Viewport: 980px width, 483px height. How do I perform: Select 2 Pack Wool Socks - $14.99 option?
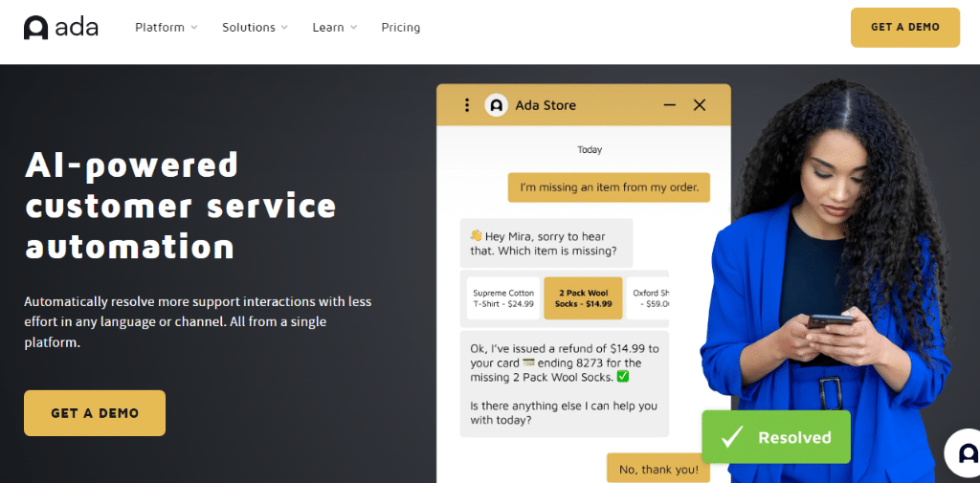583,298
